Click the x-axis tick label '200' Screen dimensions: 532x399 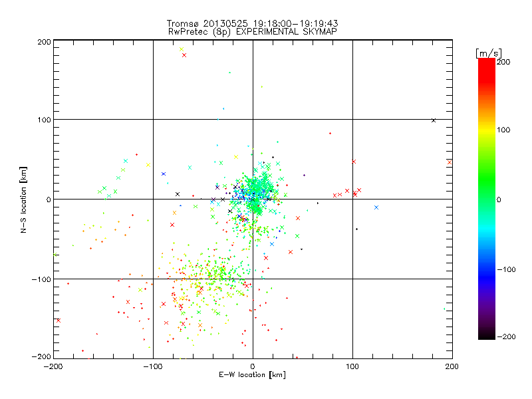click(x=452, y=366)
